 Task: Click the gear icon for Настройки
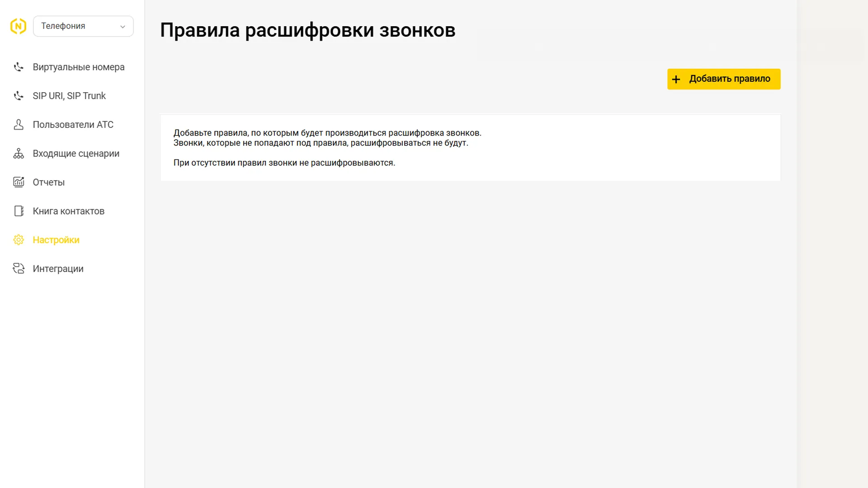[x=19, y=240]
